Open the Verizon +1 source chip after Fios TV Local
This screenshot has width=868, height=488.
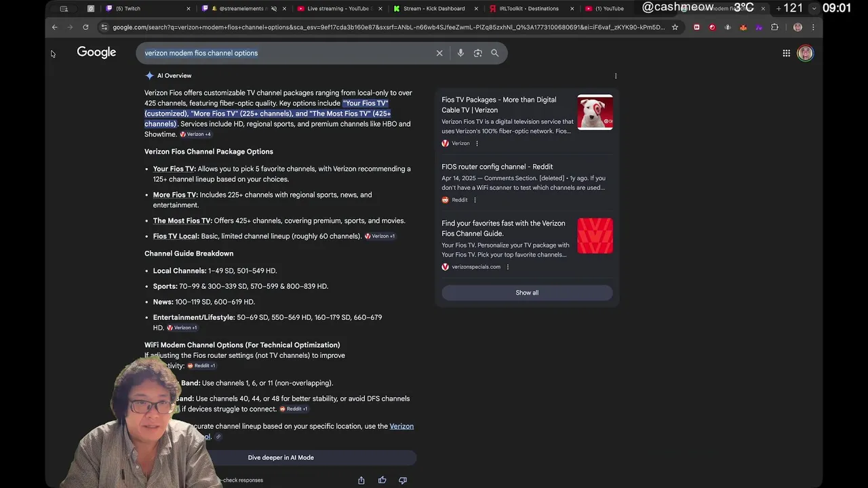[380, 236]
